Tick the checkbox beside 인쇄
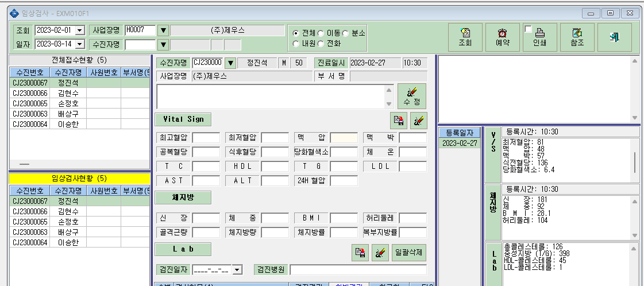 [x=528, y=29]
